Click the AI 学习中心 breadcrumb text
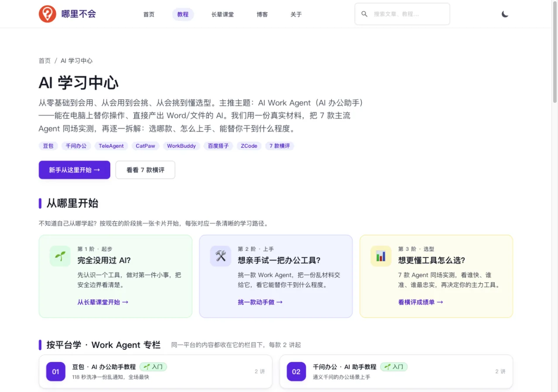Viewport: 558px width, 392px height. point(77,61)
